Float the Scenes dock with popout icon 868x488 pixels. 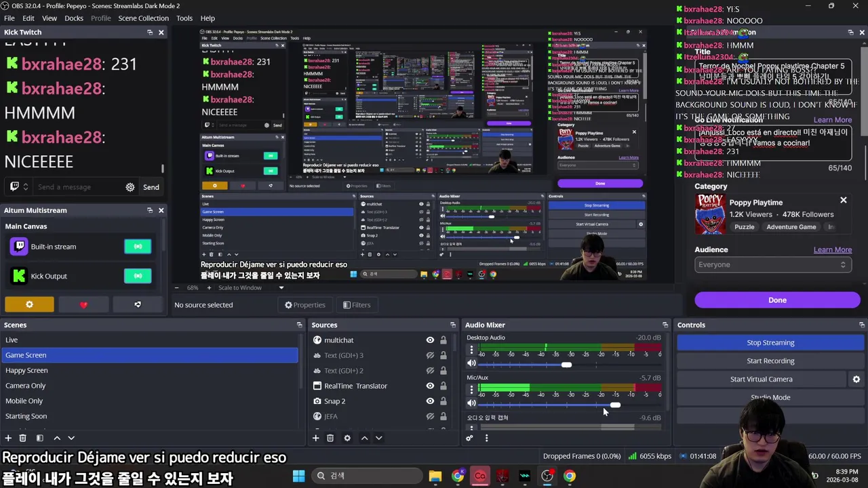coord(299,325)
